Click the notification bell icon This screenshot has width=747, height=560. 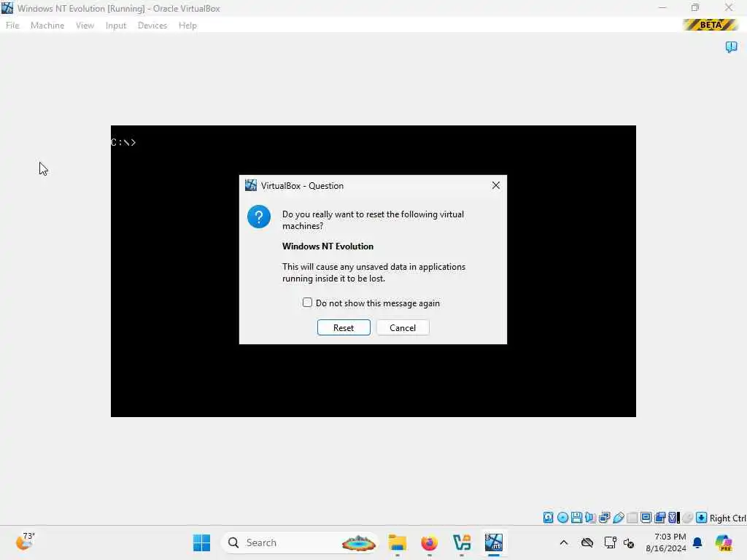tap(697, 542)
